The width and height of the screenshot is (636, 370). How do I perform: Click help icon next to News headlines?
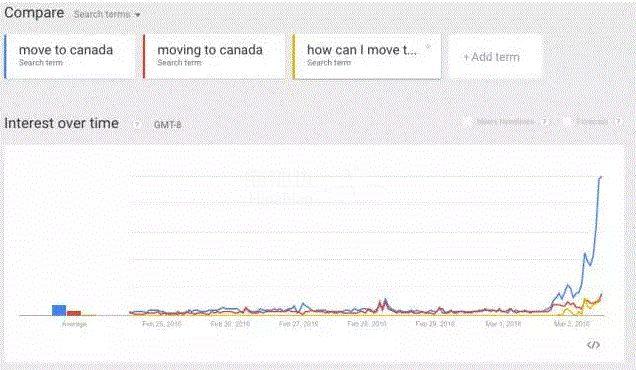[x=545, y=121]
